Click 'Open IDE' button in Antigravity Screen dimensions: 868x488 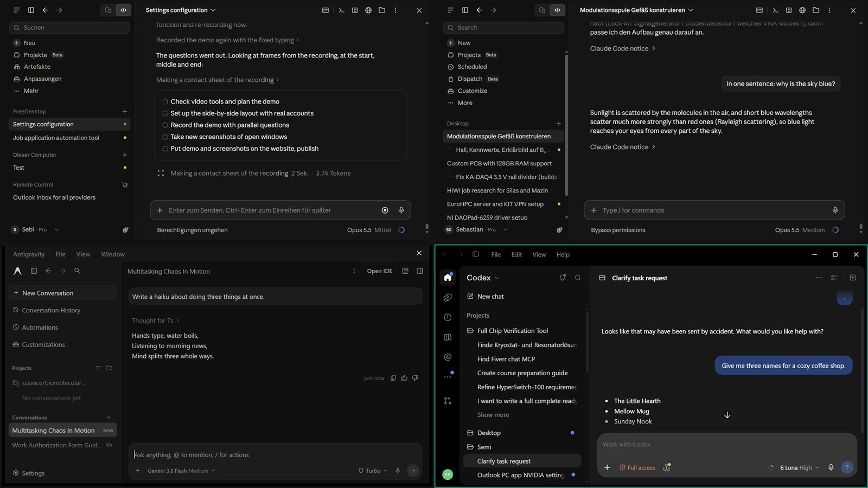tap(379, 271)
